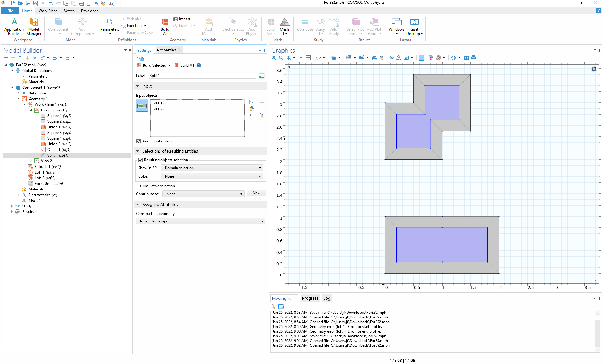The image size is (603, 364).
Task: Click the Paste Selection icon beside input objects
Action: [252, 109]
